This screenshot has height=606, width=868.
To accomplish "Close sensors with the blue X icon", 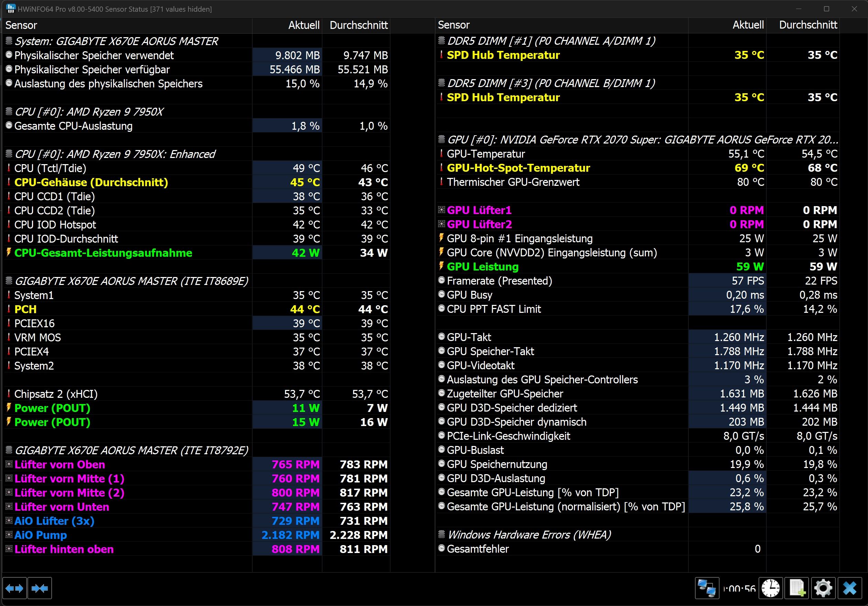I will point(849,588).
